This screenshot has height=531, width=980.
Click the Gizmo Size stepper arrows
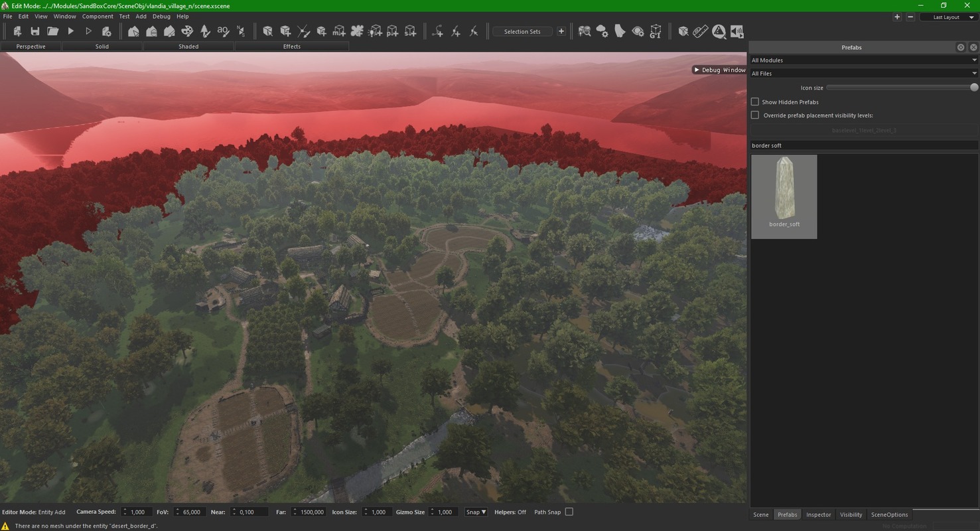pyautogui.click(x=433, y=512)
